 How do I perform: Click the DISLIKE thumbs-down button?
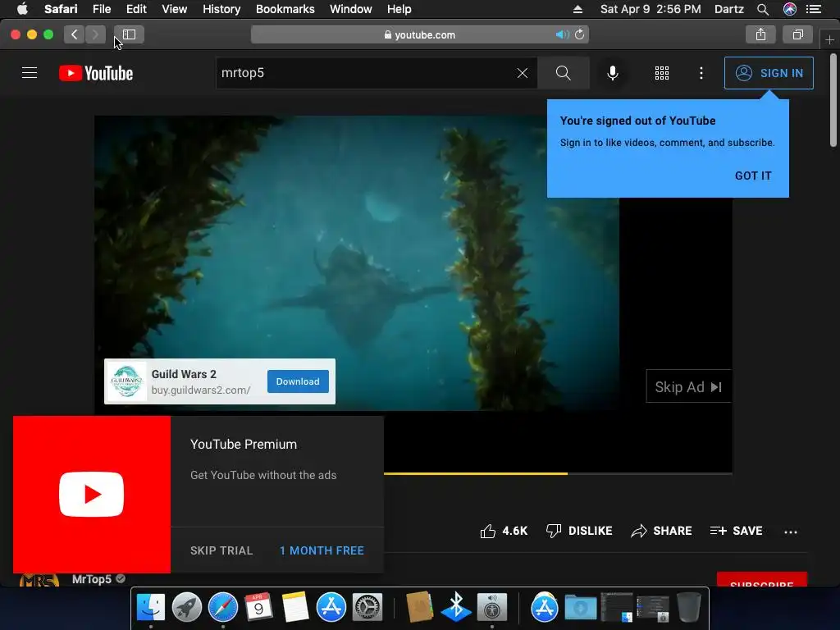578,531
